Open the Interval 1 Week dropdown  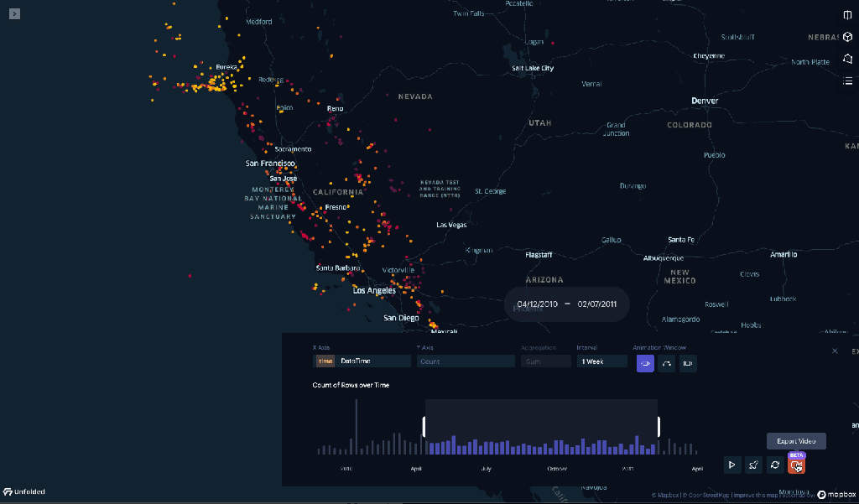601,361
